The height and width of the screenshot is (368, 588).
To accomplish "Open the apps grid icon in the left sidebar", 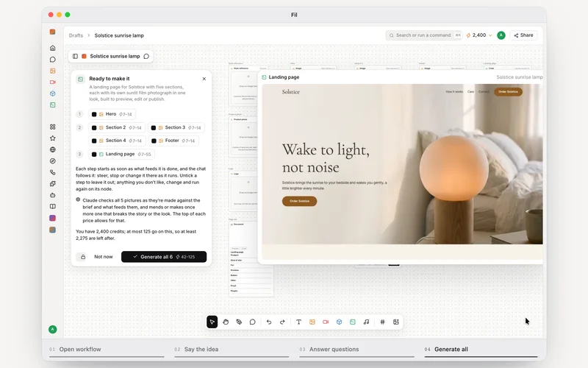I will (52, 127).
